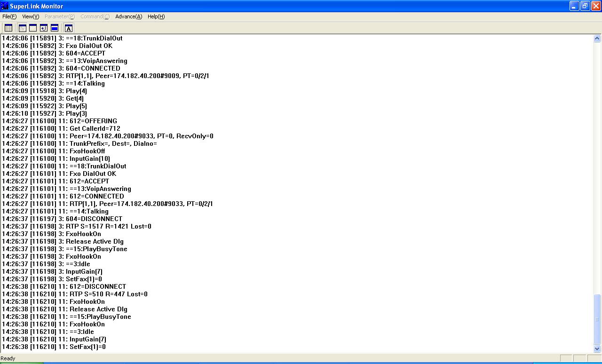Click the '[115892] 3: Fxo DialOut OK' line

(x=57, y=46)
